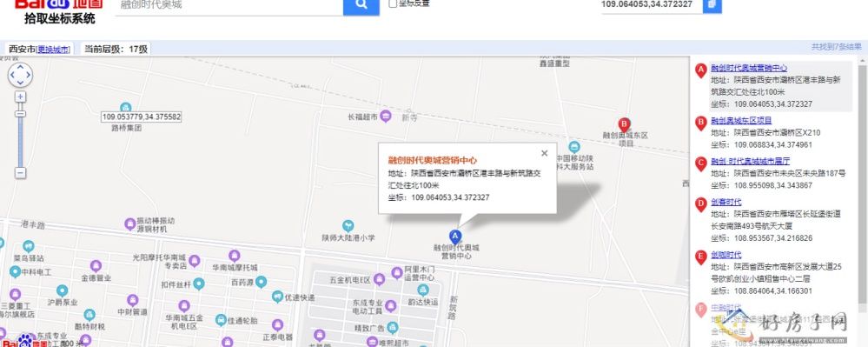Click the 五金机电E区 POI icon
Screen dimensions: 868x347
[379, 279]
